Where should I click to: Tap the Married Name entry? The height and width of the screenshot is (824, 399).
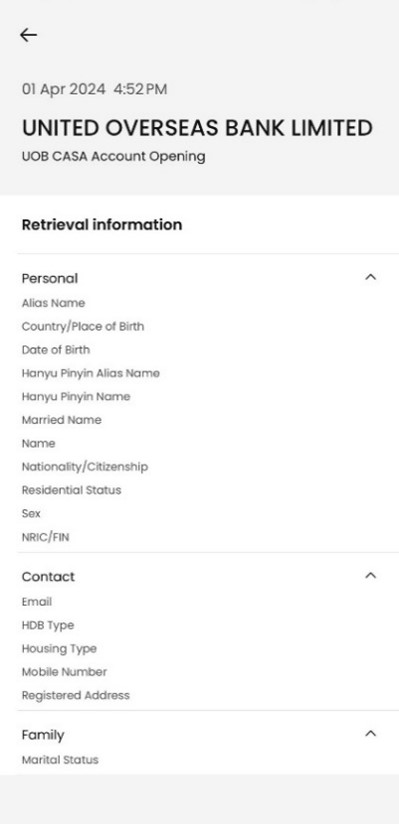coord(62,420)
